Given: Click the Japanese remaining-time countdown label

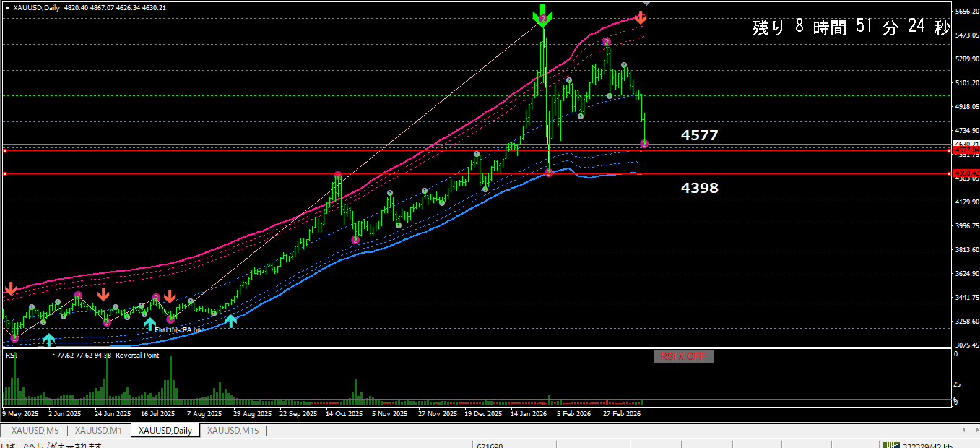Looking at the screenshot, I should point(850,27).
